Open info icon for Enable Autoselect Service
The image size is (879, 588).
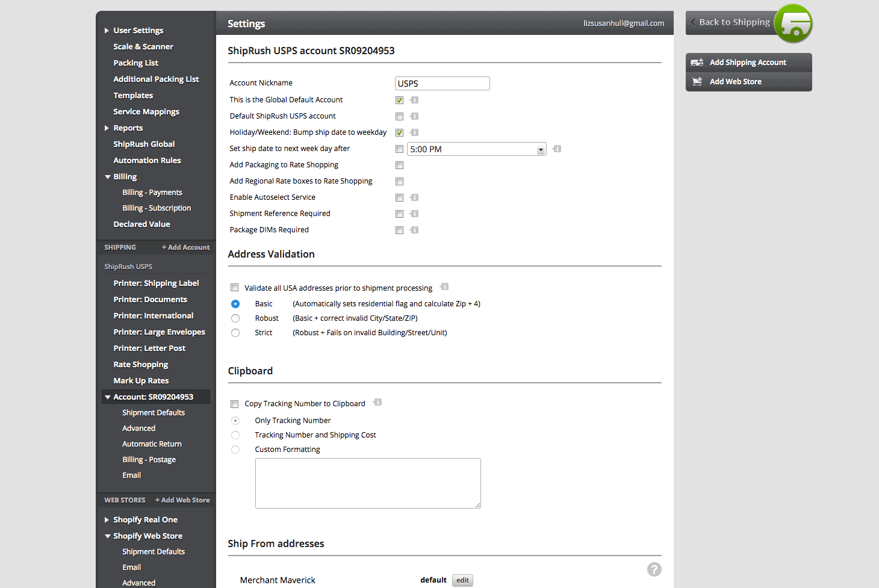click(x=414, y=197)
